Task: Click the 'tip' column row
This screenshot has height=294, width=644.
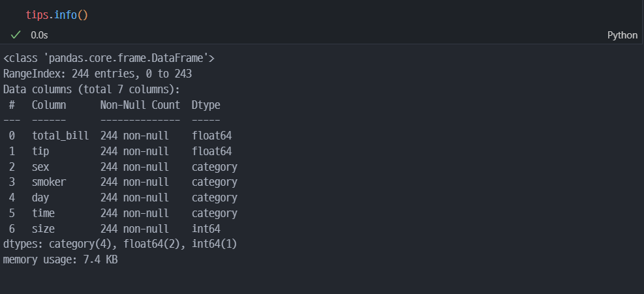Action: pyautogui.click(x=40, y=151)
